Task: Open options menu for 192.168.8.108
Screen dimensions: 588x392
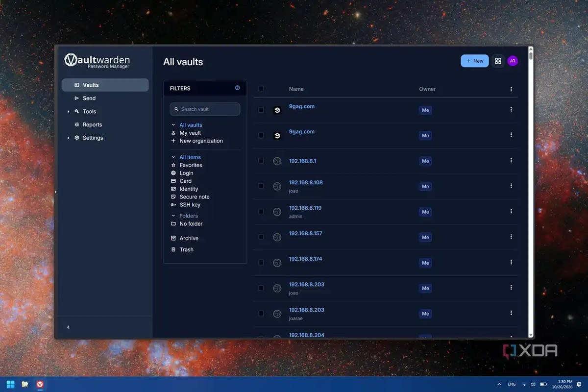Action: click(x=511, y=186)
